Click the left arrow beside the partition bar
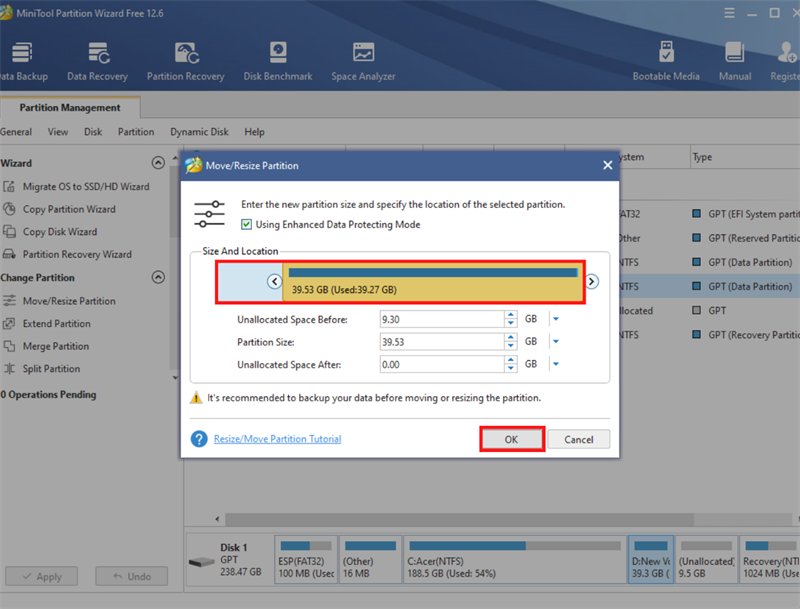 point(275,282)
